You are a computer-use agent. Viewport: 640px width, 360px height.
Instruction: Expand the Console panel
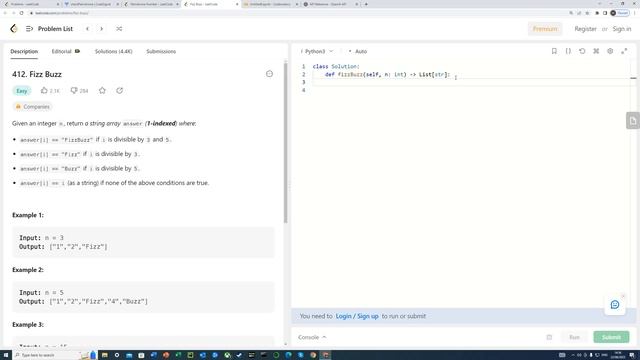(312, 337)
